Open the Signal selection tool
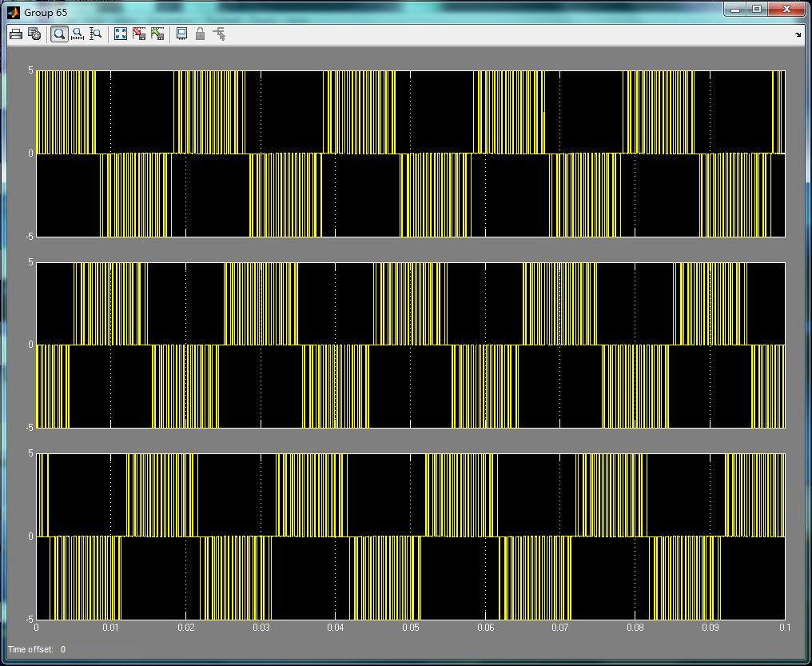Viewport: 812px width, 666px height. [219, 34]
